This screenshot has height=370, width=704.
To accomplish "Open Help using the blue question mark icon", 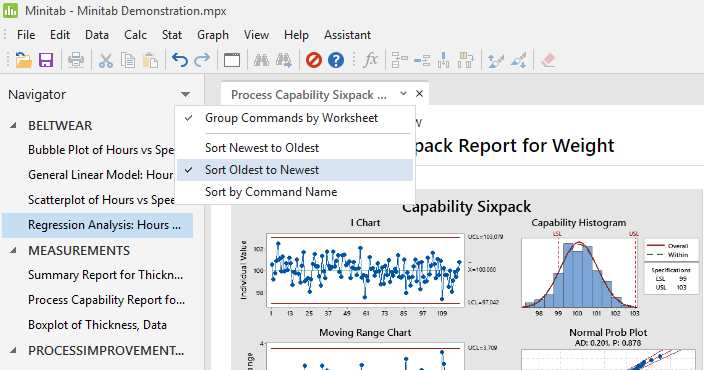I will [x=336, y=60].
